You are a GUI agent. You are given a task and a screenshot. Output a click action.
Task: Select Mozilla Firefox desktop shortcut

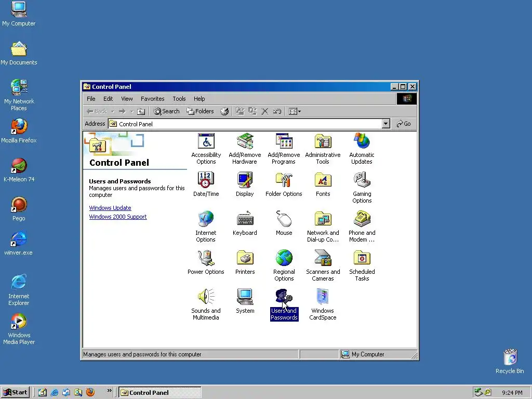(x=19, y=131)
